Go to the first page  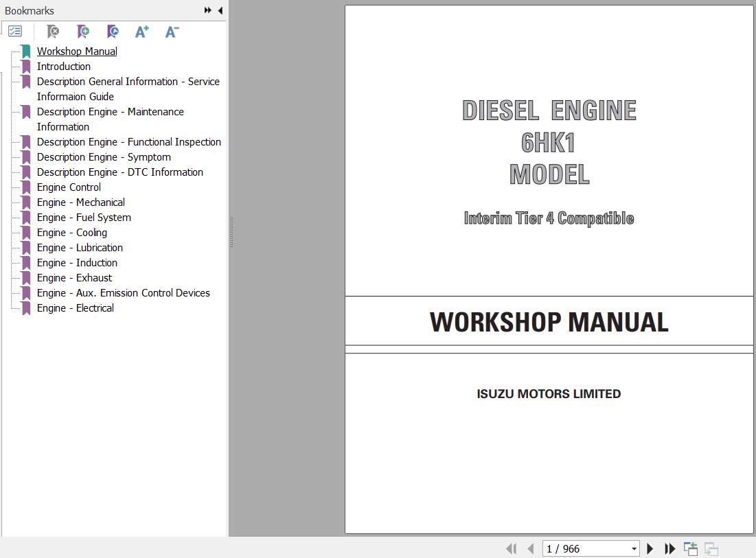coord(512,548)
